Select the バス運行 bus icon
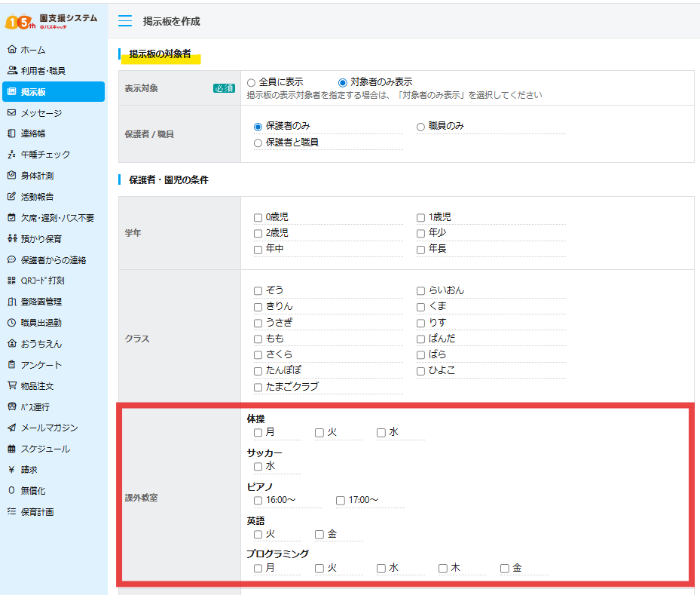The height and width of the screenshot is (595, 700). pos(11,407)
